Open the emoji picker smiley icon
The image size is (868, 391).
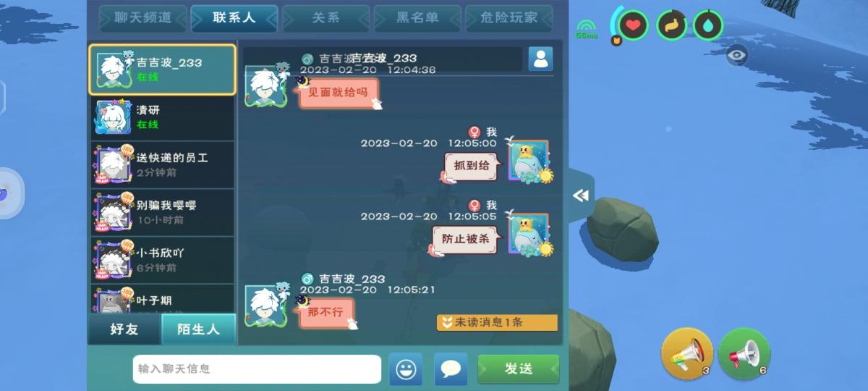(x=406, y=369)
